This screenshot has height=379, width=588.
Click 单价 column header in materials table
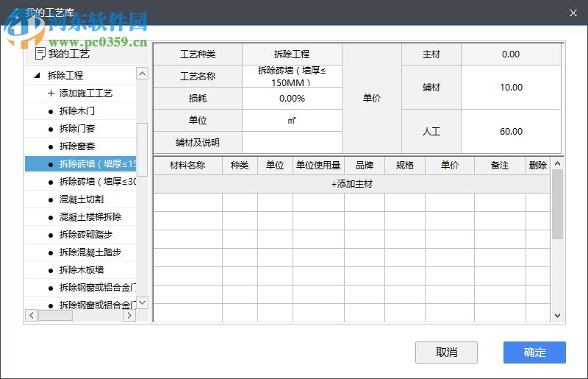coord(450,166)
